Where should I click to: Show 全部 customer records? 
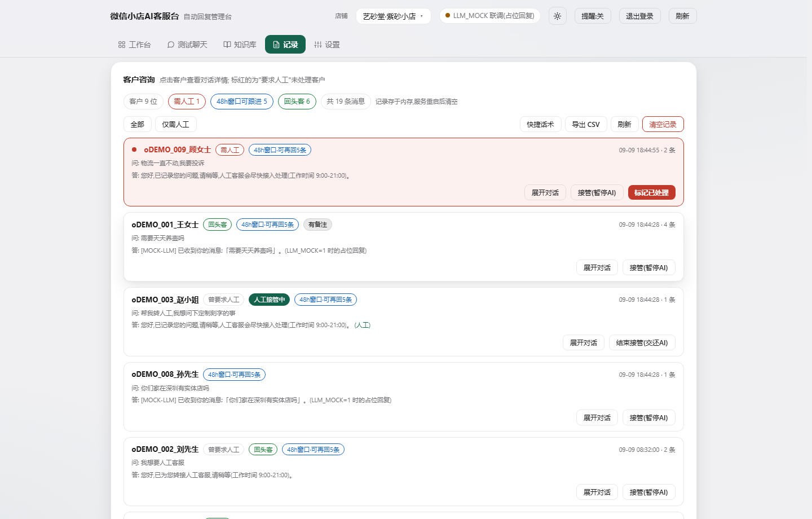[138, 124]
